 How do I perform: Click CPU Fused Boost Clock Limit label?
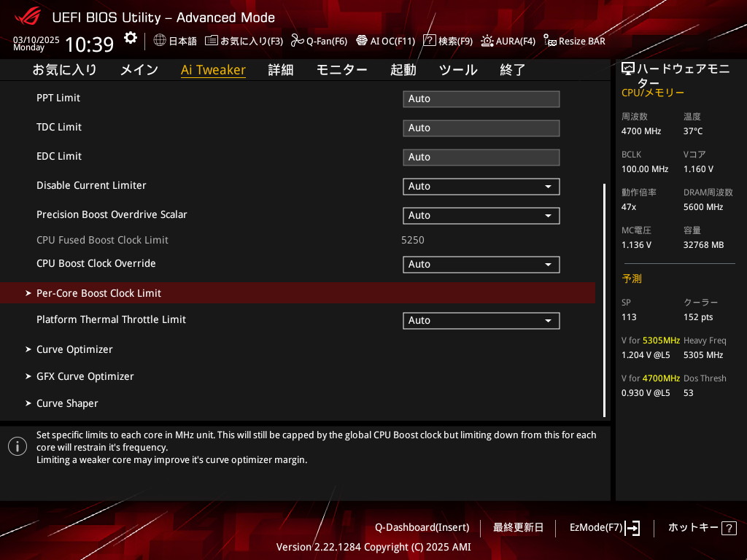pos(102,240)
